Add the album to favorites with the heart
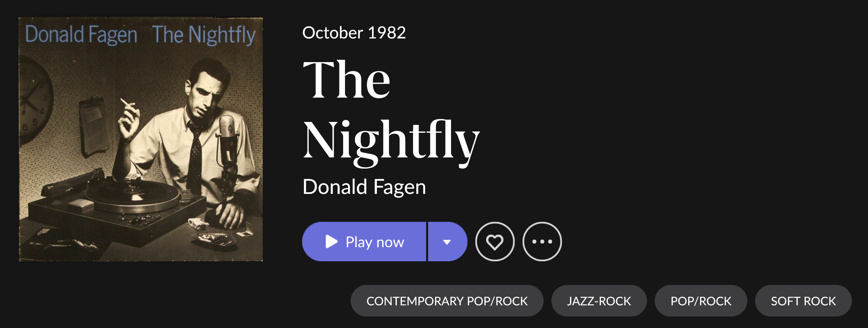This screenshot has height=328, width=868. 495,242
